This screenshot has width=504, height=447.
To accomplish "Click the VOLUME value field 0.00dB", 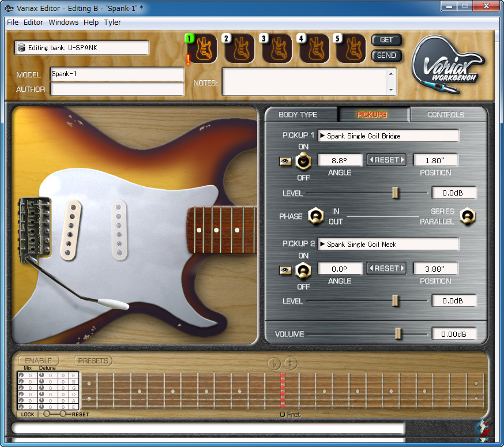I will click(453, 334).
